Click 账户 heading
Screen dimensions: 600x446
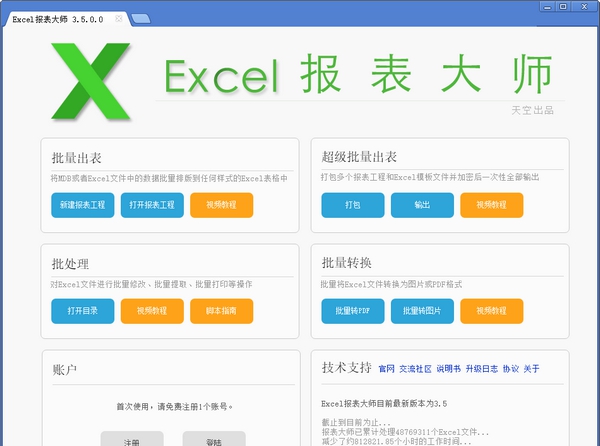(x=64, y=370)
